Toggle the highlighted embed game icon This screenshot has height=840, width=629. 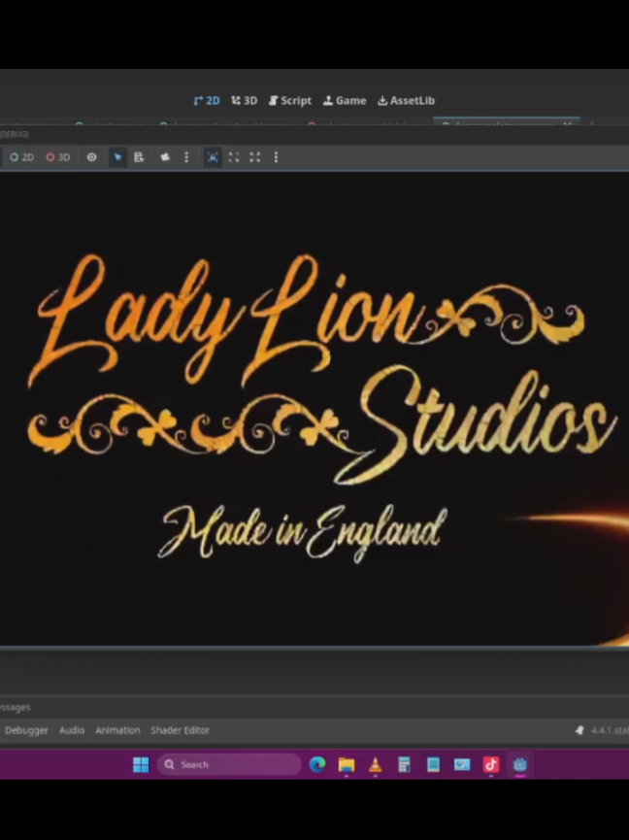(x=213, y=157)
